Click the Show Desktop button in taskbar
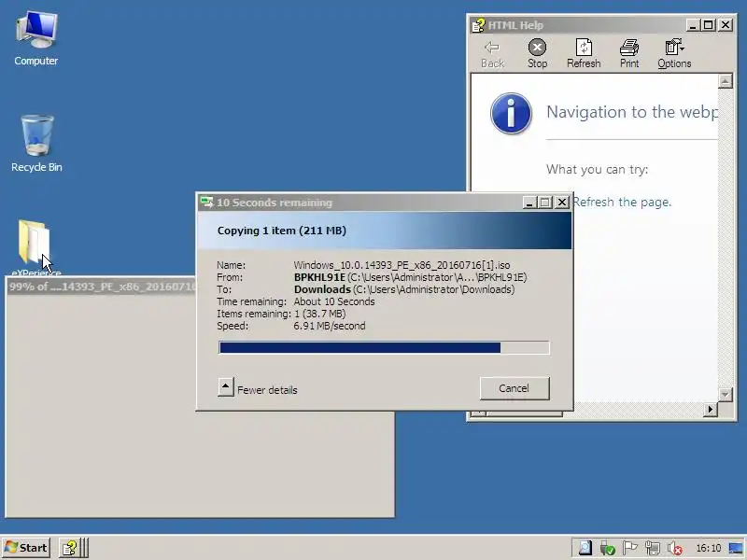This screenshot has width=747, height=560. click(x=736, y=548)
